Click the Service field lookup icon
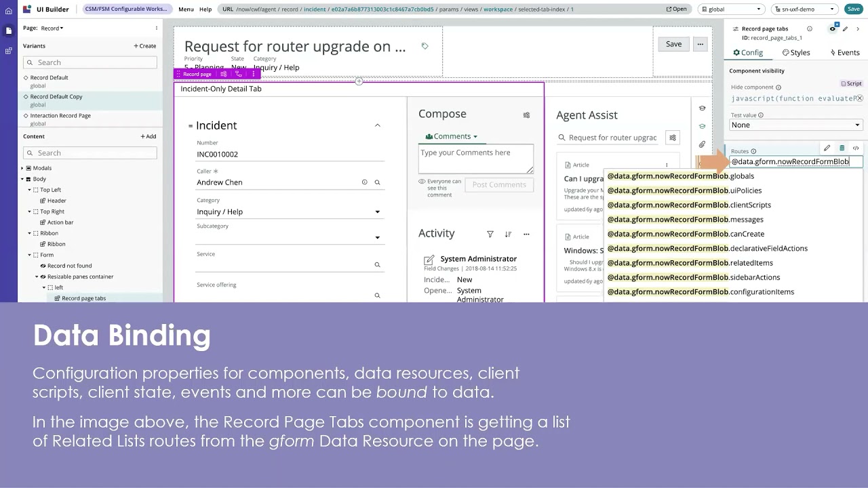This screenshot has height=488, width=868. coord(378,265)
